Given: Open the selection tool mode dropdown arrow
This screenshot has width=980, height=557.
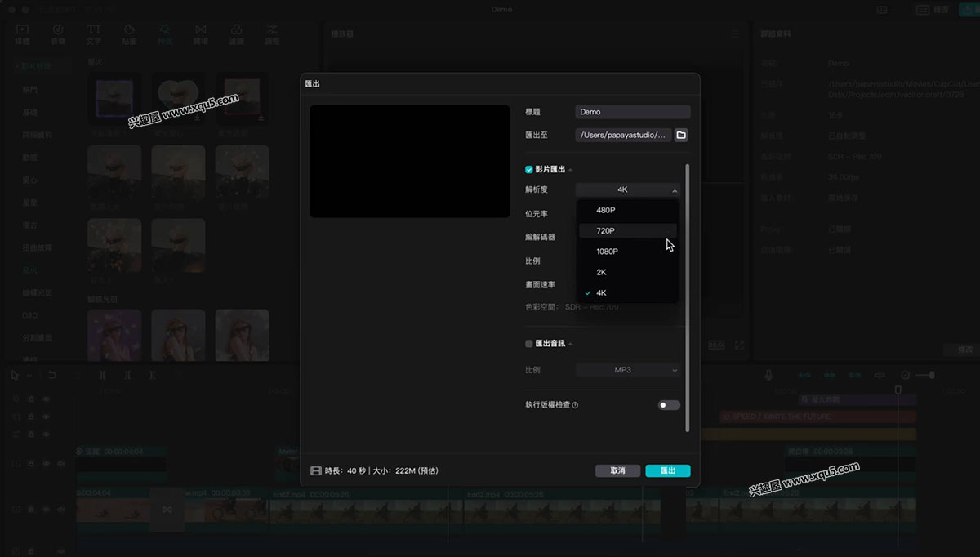Looking at the screenshot, I should click(x=29, y=376).
